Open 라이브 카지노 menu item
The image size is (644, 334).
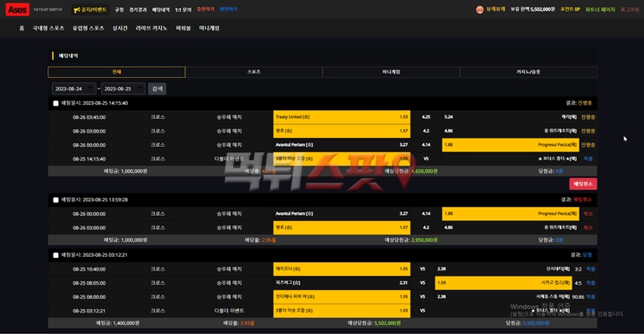click(x=151, y=29)
